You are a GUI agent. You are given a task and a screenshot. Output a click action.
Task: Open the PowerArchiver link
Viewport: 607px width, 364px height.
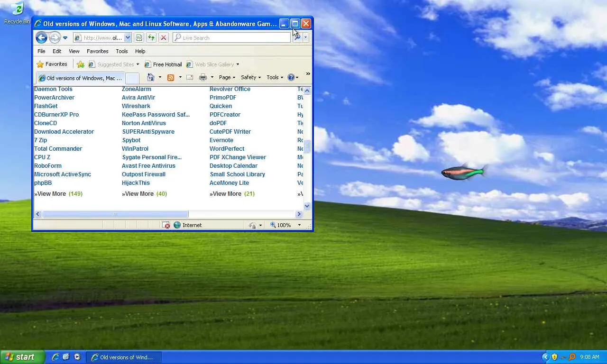click(x=54, y=98)
